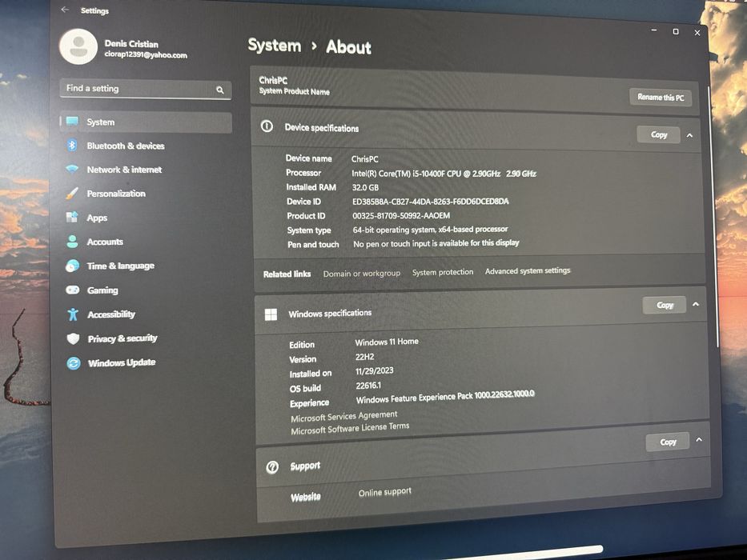Click the back arrow in Settings
Screen dimensions: 747x560
(x=66, y=10)
